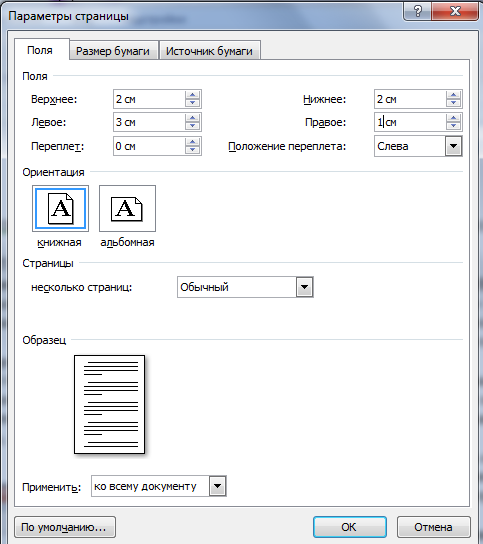Click into the Верхнее margin field
The height and width of the screenshot is (544, 483).
(149, 99)
